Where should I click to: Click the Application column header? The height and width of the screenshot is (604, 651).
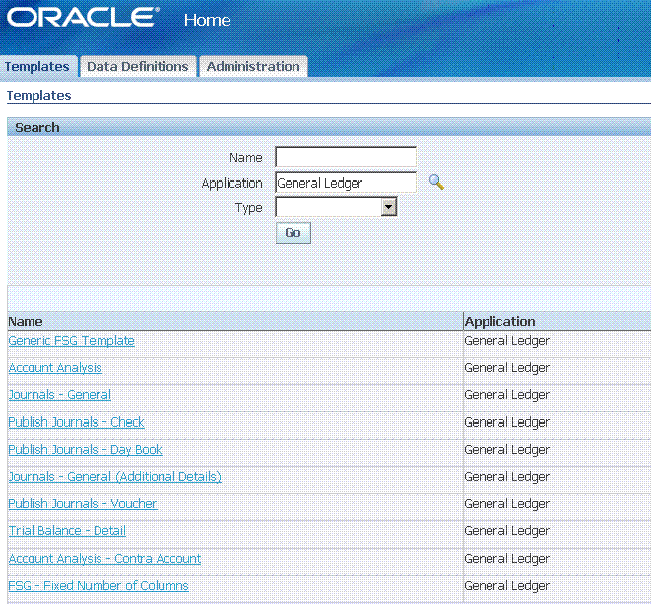click(x=500, y=322)
